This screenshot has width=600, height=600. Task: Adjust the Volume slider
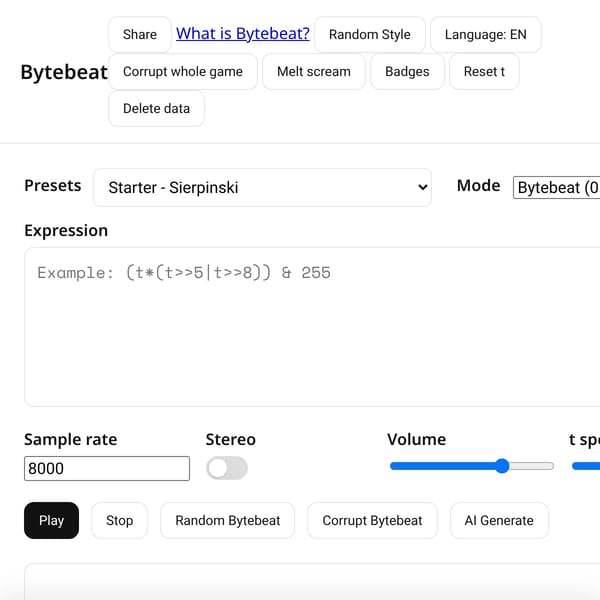point(472,466)
